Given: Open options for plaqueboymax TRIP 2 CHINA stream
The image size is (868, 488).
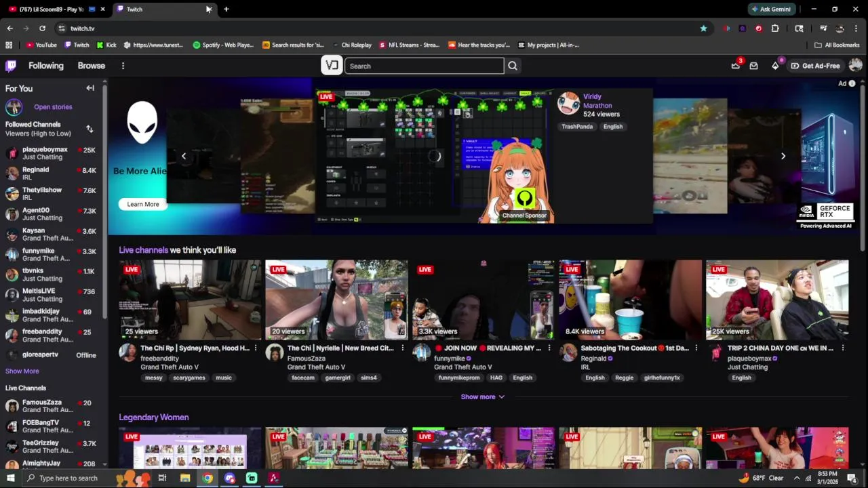Looking at the screenshot, I should [843, 348].
